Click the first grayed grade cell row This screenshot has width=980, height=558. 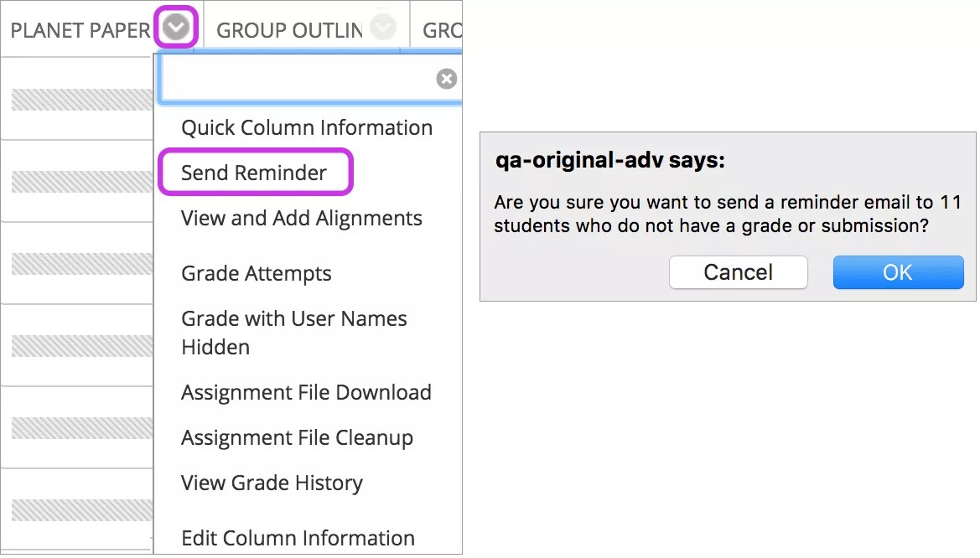tap(75, 98)
